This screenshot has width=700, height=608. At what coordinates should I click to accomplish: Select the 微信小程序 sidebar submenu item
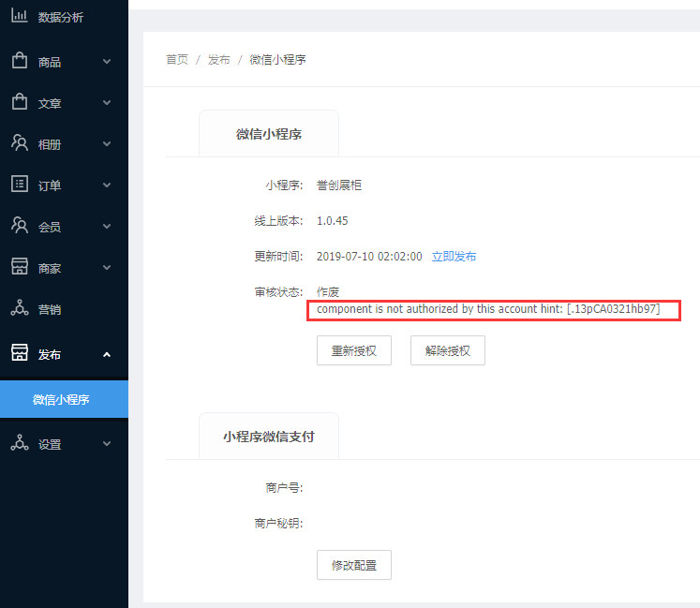click(x=64, y=399)
